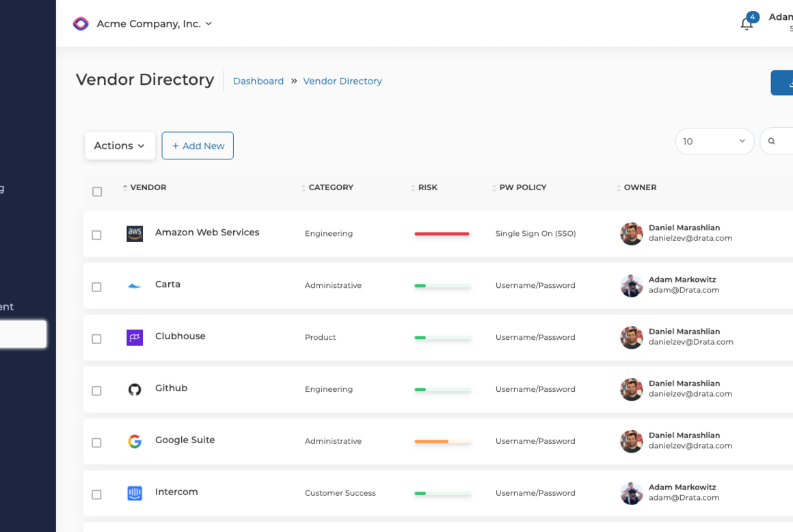Image resolution: width=793 pixels, height=532 pixels.
Task: Toggle the select-all vendors checkbox
Action: (97, 191)
